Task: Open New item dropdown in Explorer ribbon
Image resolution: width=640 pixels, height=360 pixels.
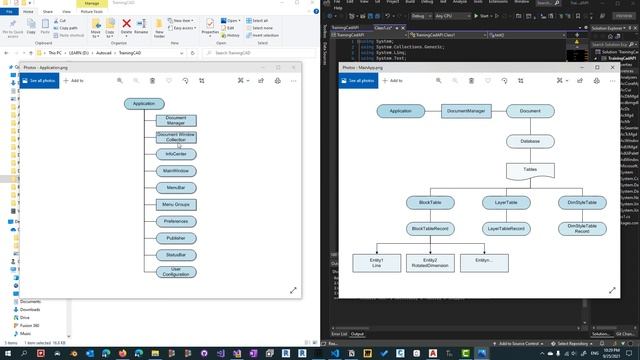Action: point(180,20)
